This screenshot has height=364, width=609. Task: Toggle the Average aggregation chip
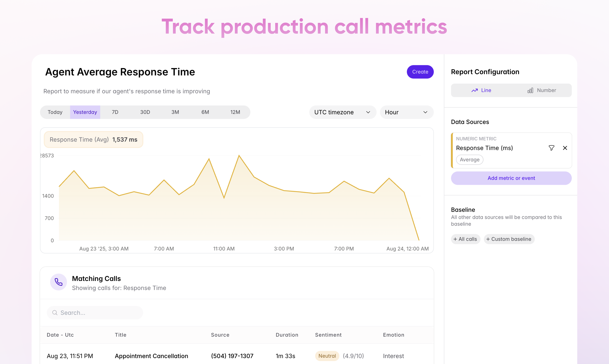click(x=469, y=160)
